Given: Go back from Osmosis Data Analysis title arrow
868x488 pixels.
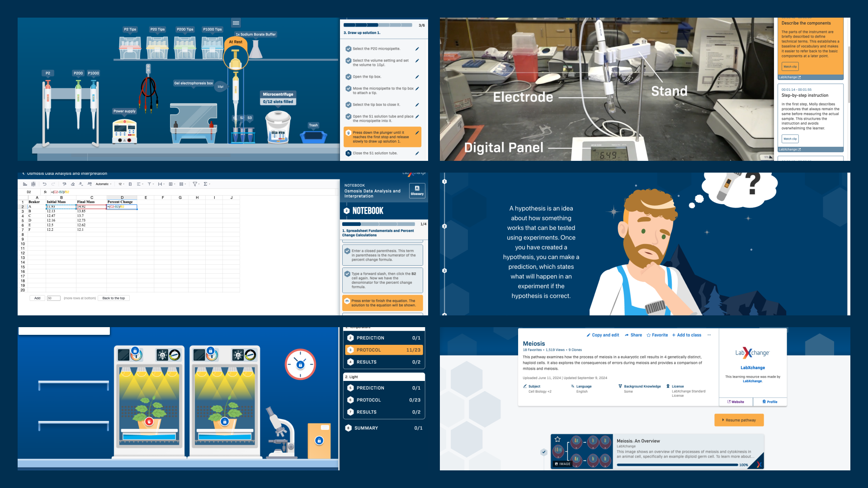Looking at the screenshot, I should 24,174.
